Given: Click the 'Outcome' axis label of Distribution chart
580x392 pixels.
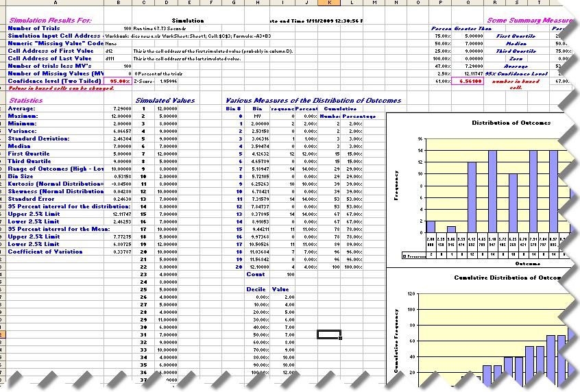Looking at the screenshot, I should point(527,264).
